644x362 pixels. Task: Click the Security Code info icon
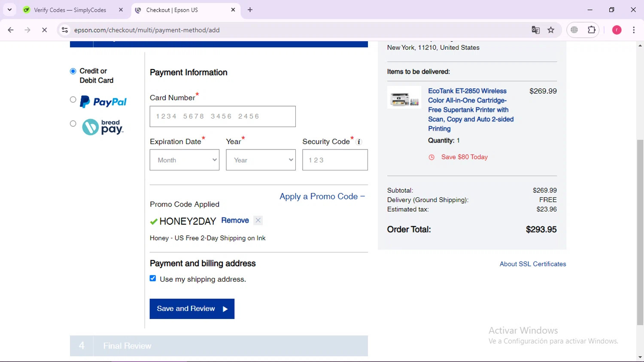click(x=359, y=142)
